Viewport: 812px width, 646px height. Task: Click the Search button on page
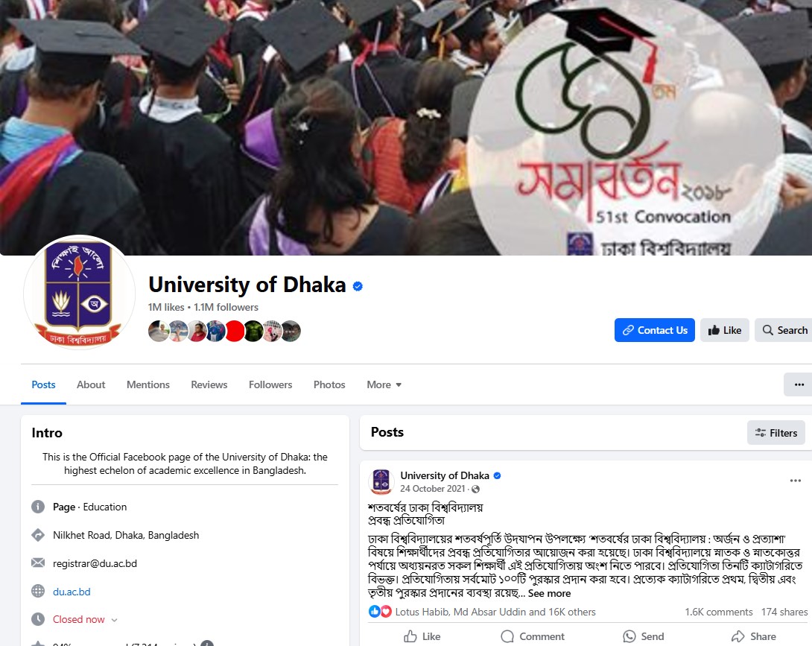[x=784, y=330]
